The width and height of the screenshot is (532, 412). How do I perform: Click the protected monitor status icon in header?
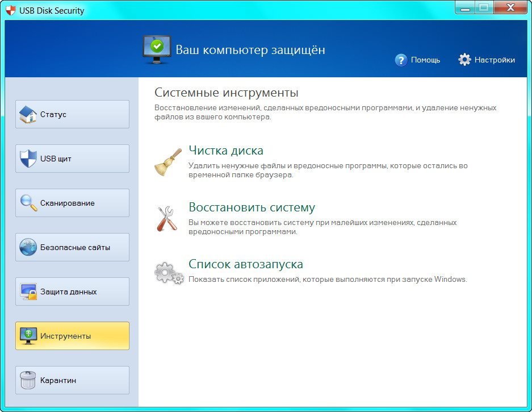click(156, 49)
